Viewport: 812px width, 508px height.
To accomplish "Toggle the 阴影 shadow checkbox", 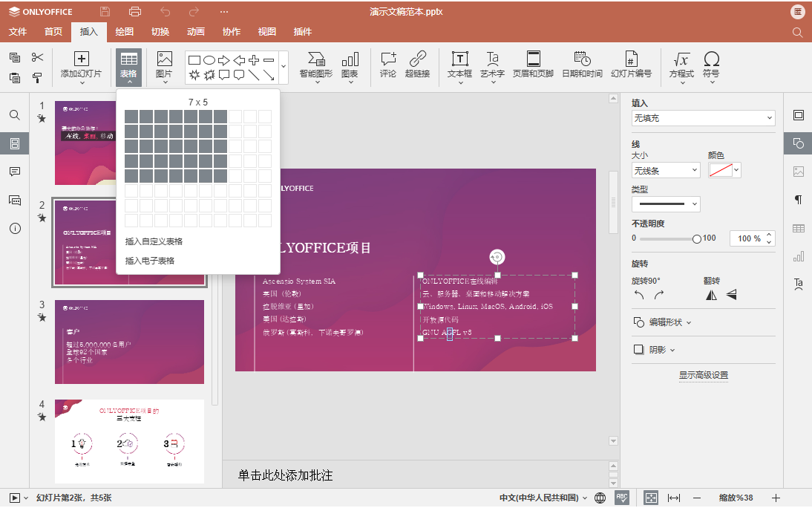I will [x=638, y=349].
